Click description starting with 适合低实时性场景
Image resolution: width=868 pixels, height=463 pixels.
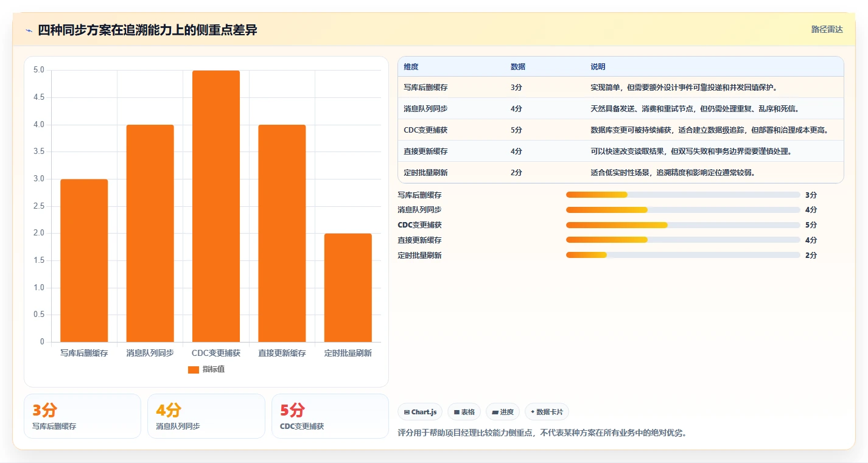673,173
